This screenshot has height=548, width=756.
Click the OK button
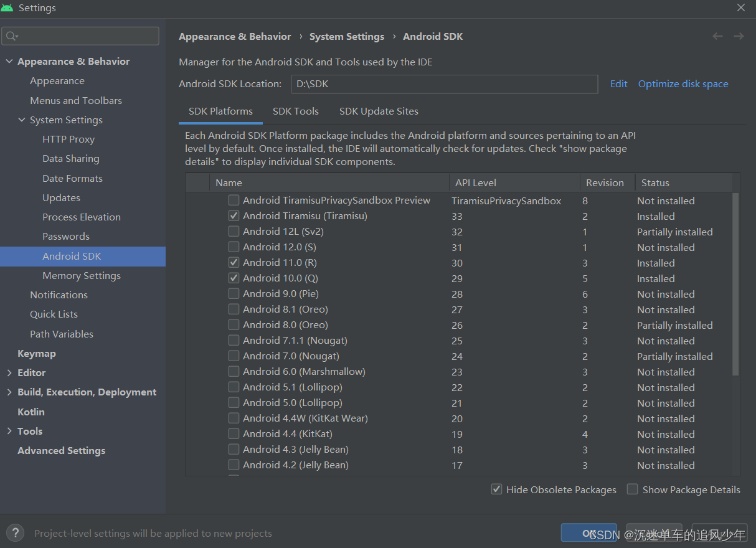(x=588, y=533)
